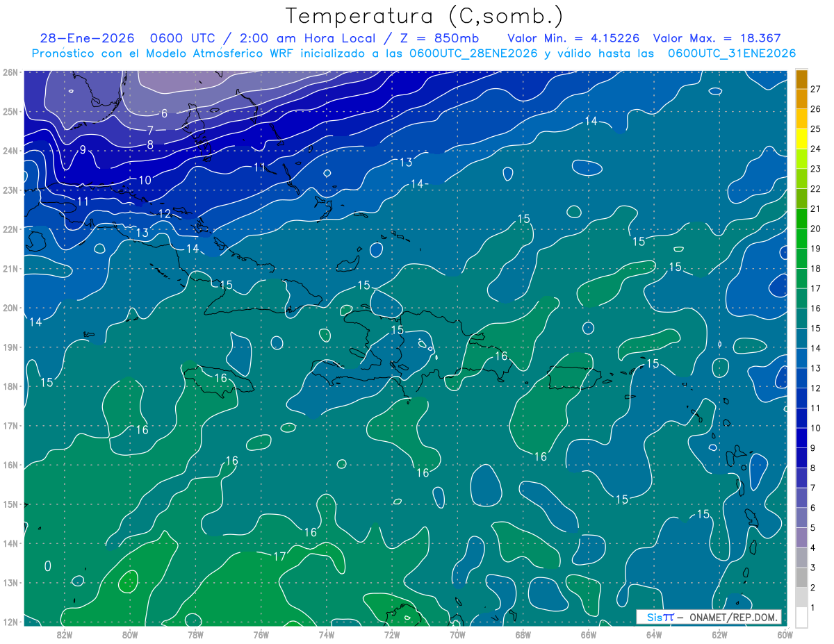834x644 pixels.
Task: Click the 10 degree contour label on the map
Action: click(145, 181)
